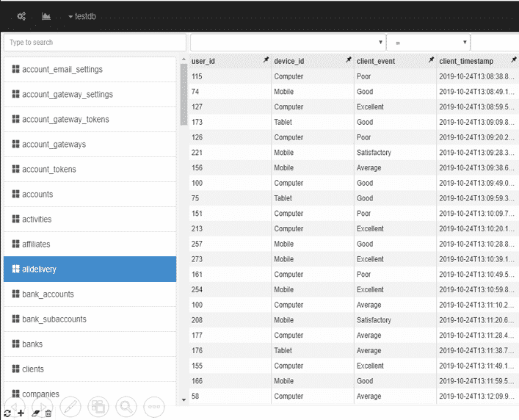The image size is (519, 420).
Task: Open the chart statistics icon
Action: coord(46,16)
